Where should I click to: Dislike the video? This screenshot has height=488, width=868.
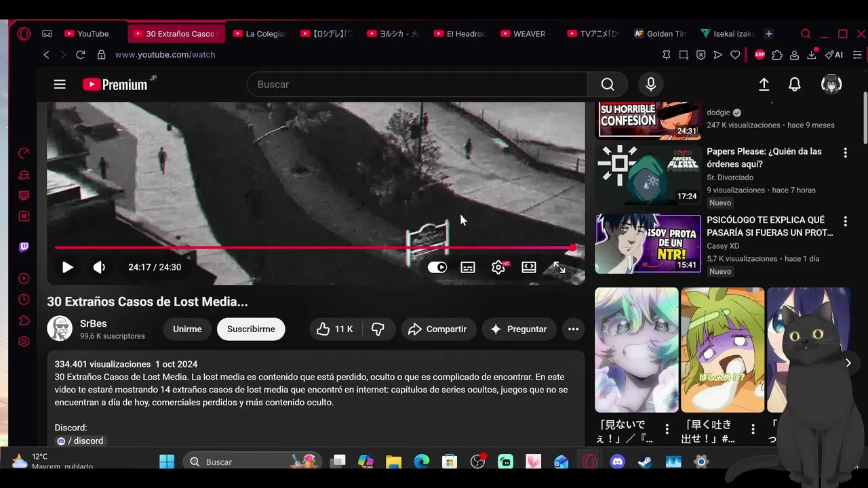378,329
